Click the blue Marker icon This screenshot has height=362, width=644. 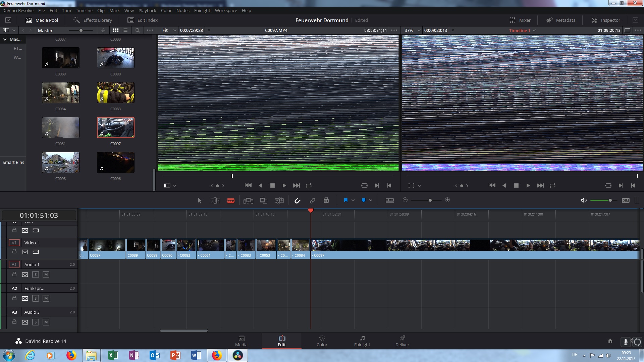coord(364,200)
